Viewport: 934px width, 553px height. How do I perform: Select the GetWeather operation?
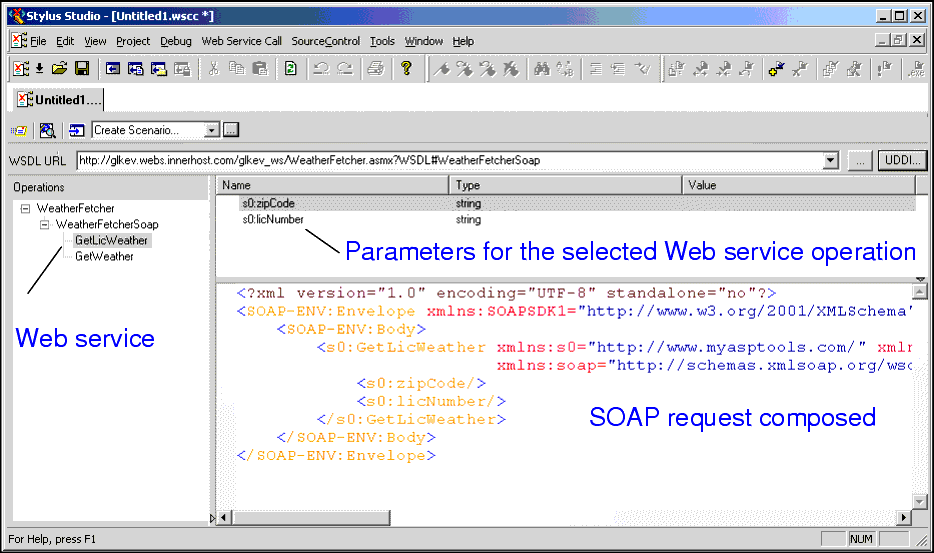tap(104, 257)
